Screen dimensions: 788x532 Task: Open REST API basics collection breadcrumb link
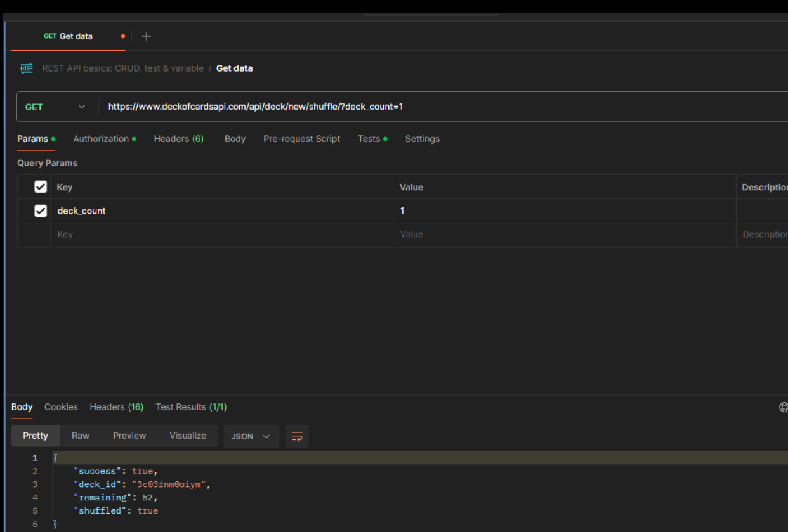tap(123, 68)
